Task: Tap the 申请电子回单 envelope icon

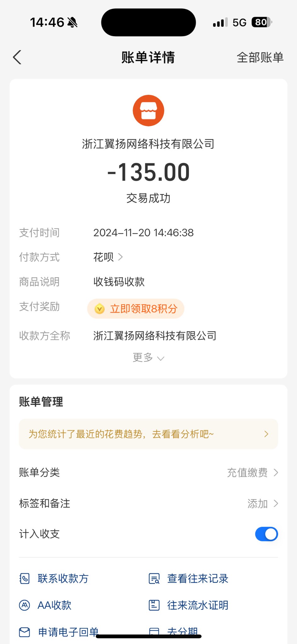Action: pyautogui.click(x=25, y=632)
